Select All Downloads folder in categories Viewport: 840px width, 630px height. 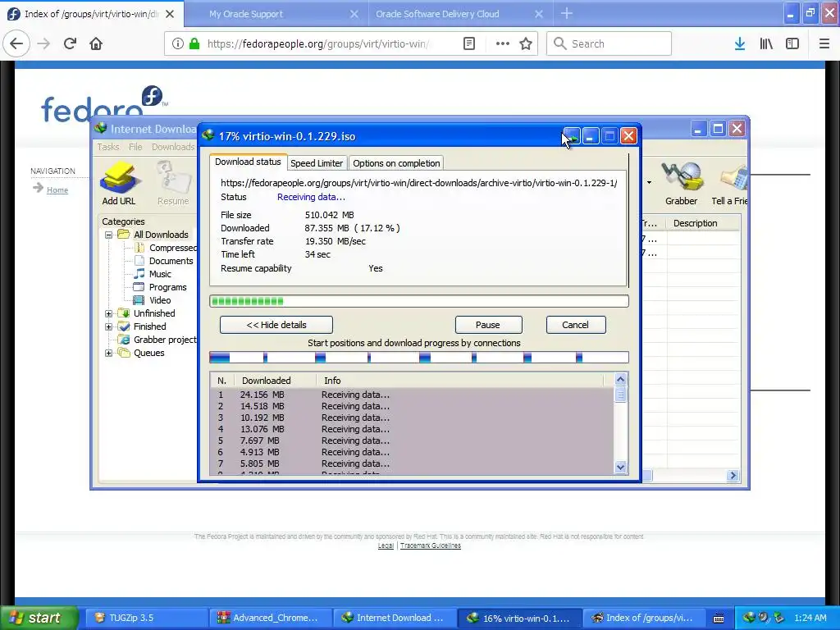[161, 235]
